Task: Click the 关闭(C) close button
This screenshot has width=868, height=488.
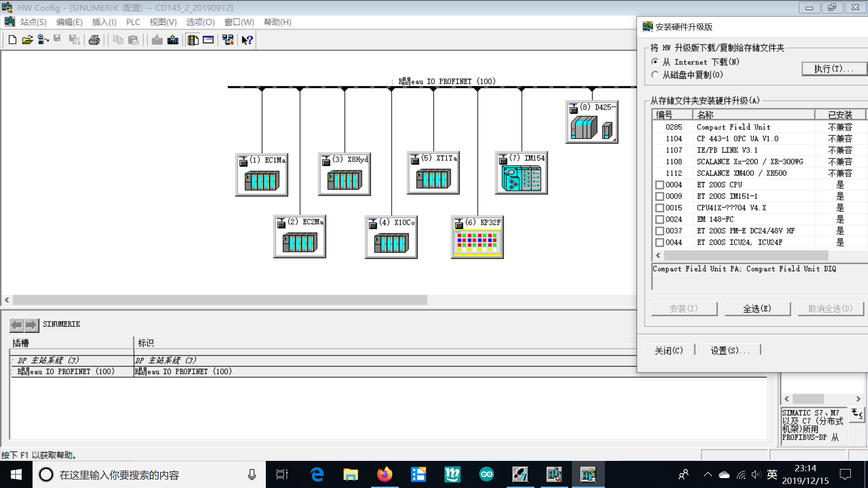Action: (669, 350)
